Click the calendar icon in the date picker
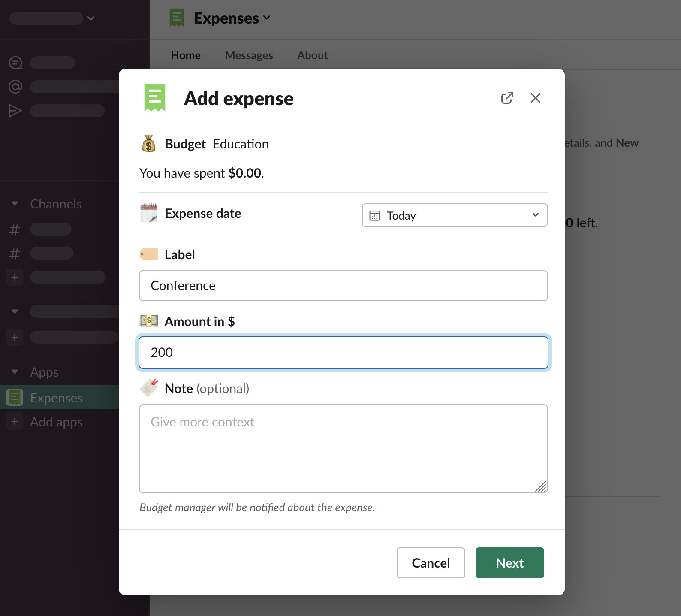The image size is (681, 616). [374, 215]
